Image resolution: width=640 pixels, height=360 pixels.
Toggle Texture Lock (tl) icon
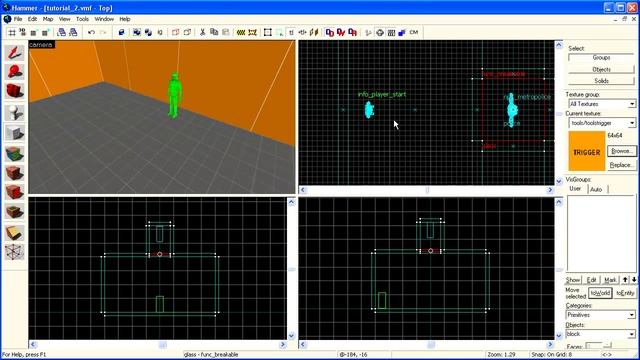(291, 32)
